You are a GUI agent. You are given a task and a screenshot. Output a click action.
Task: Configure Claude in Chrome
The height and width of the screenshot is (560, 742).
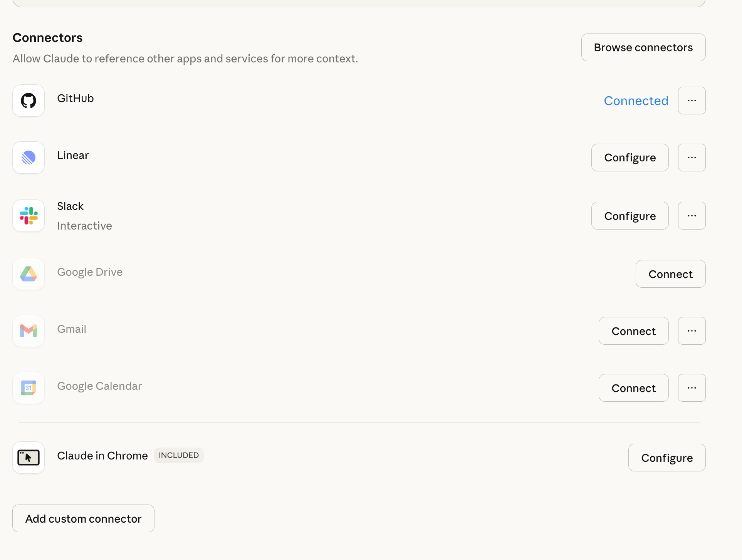click(667, 458)
